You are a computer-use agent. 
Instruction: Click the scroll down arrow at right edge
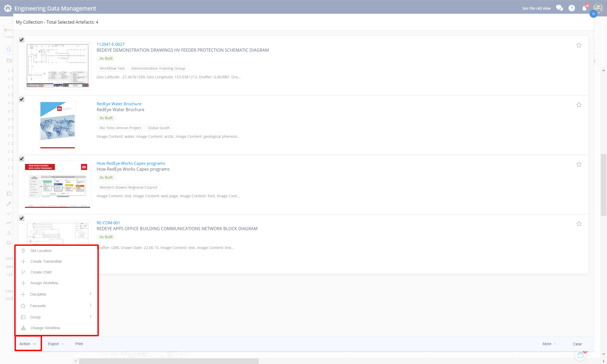[x=604, y=354]
